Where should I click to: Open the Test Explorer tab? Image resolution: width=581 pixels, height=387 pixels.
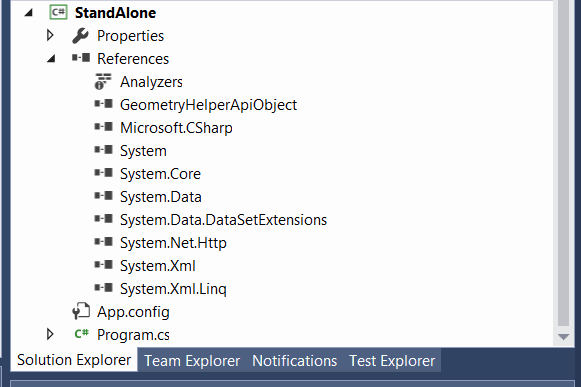[392, 361]
